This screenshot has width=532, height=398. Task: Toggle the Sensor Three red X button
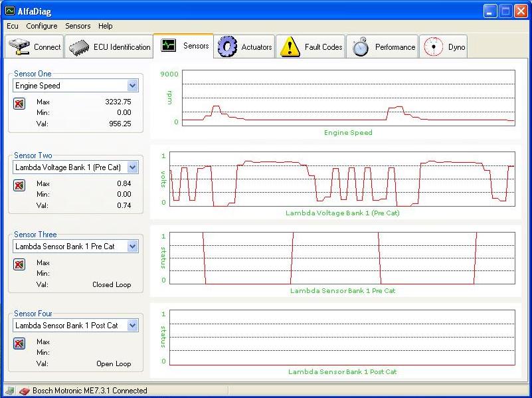click(19, 264)
